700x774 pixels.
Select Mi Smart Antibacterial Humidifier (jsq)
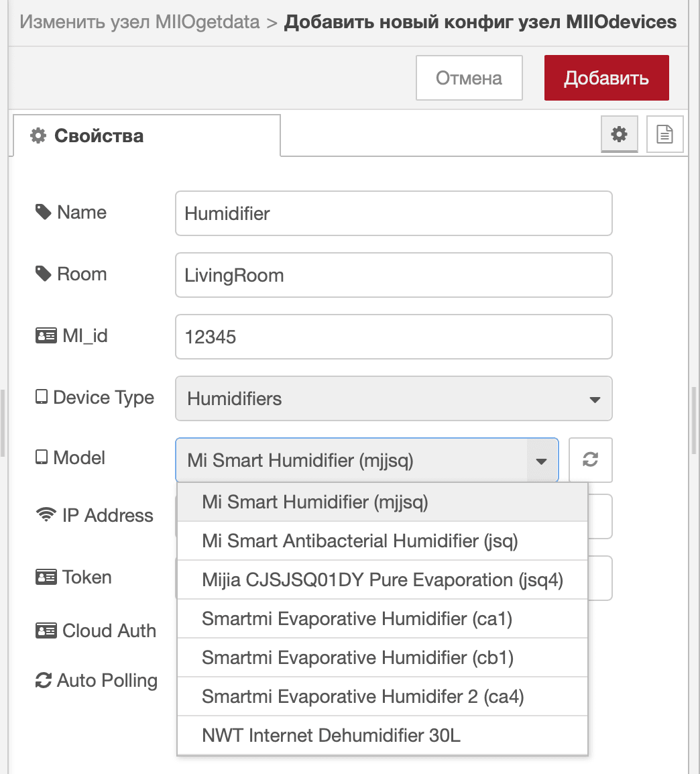point(382,541)
